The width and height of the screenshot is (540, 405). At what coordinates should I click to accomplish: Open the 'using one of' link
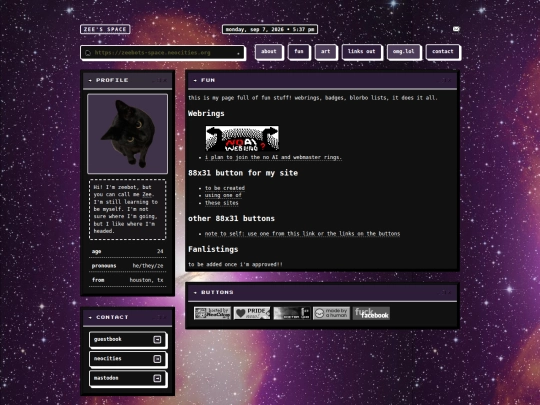click(223, 195)
